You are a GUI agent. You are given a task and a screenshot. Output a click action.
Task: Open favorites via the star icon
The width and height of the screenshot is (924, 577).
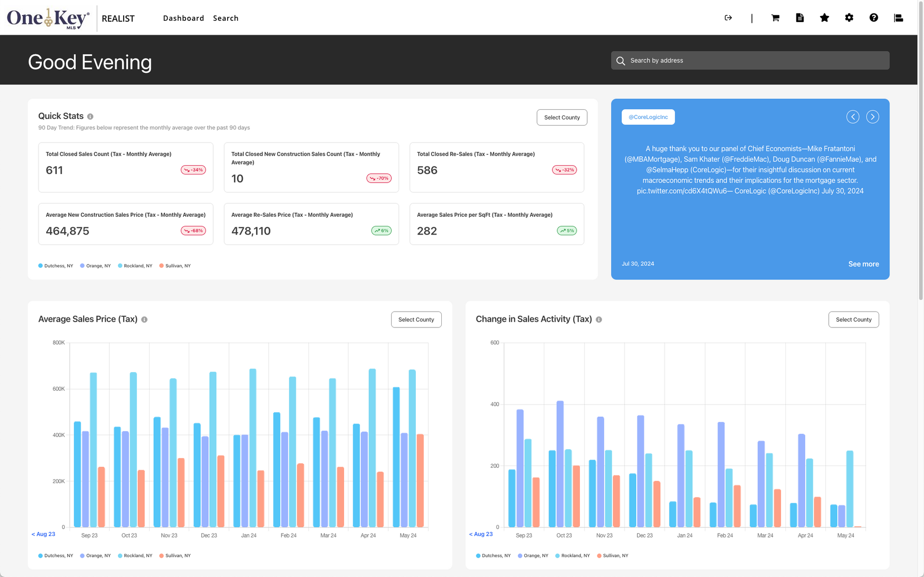824,18
